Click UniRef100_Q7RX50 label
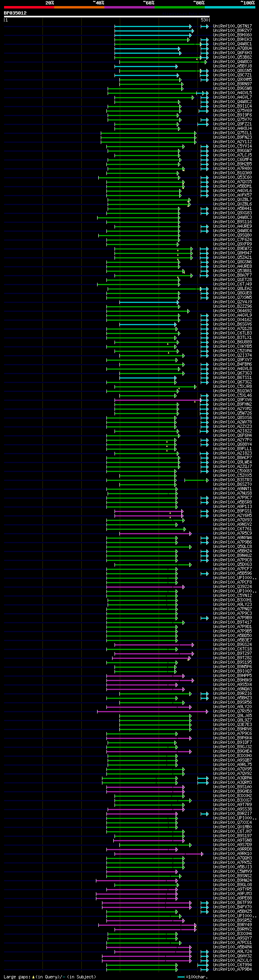 [232, 711]
